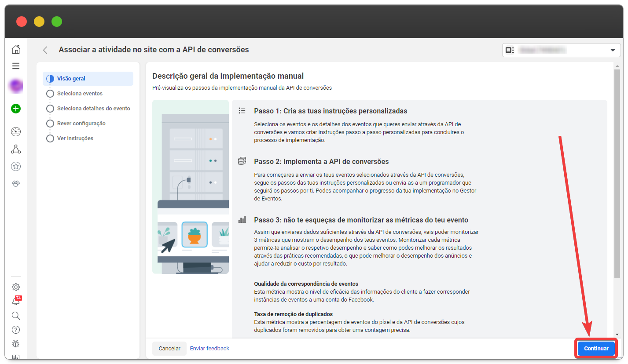
Task: Select the 'Rever configuração' step
Action: pyautogui.click(x=81, y=124)
